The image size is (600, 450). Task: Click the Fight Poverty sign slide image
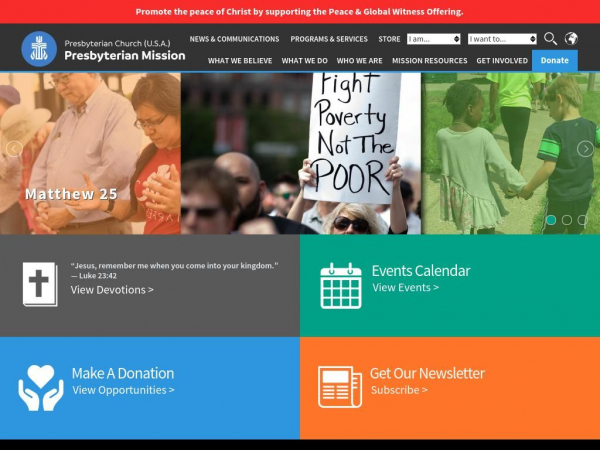[x=301, y=153]
